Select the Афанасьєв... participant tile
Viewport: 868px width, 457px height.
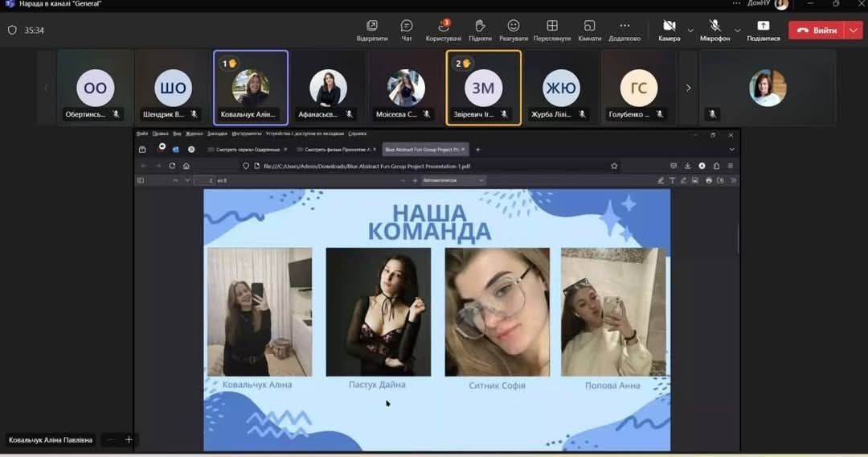coord(328,88)
